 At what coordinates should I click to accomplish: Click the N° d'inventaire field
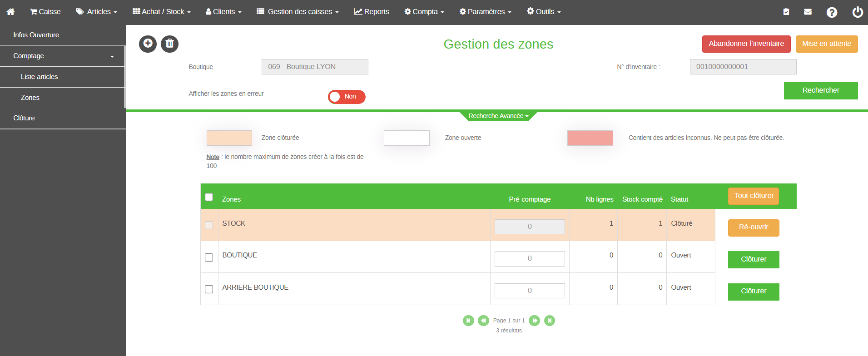(743, 67)
